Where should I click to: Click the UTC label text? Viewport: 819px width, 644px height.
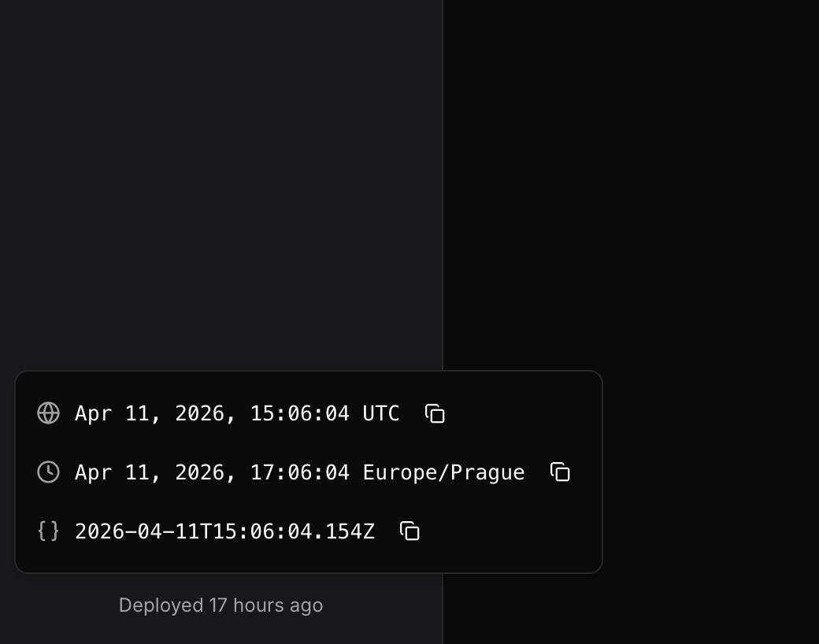[382, 413]
